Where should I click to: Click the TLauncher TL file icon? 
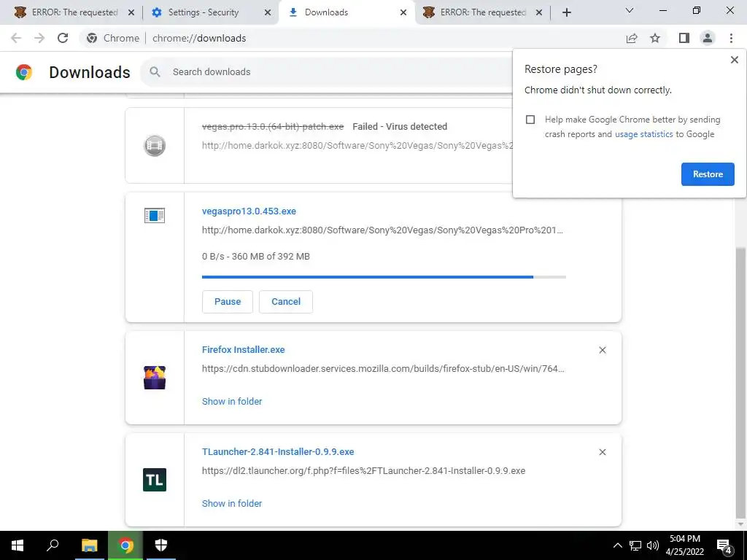pyautogui.click(x=155, y=480)
